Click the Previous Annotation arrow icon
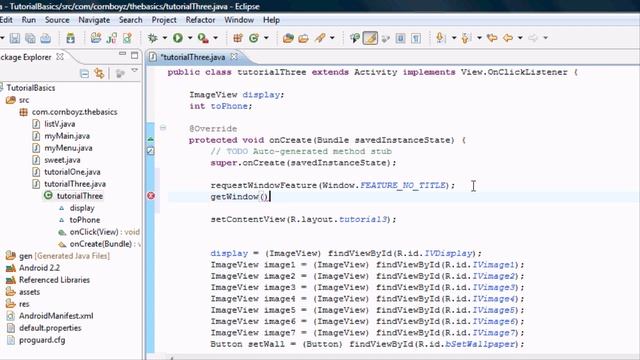The height and width of the screenshot is (360, 640). 466,38
